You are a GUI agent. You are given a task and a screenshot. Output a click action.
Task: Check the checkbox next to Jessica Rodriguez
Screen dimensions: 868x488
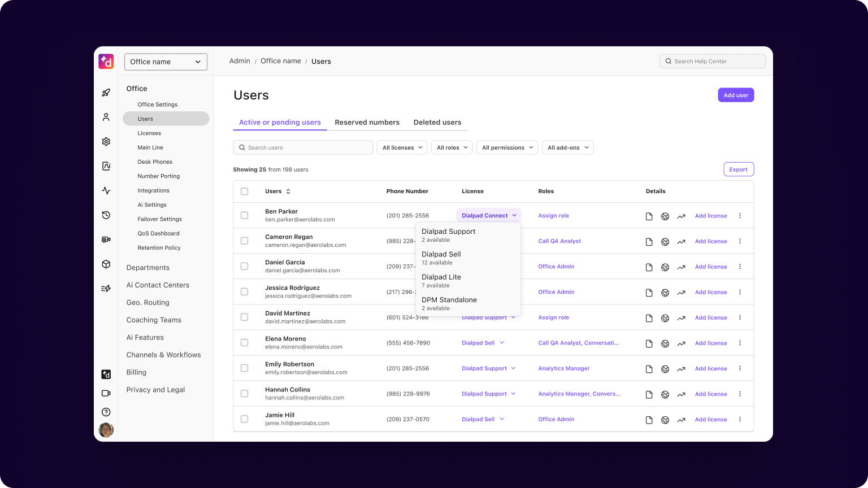(245, 291)
